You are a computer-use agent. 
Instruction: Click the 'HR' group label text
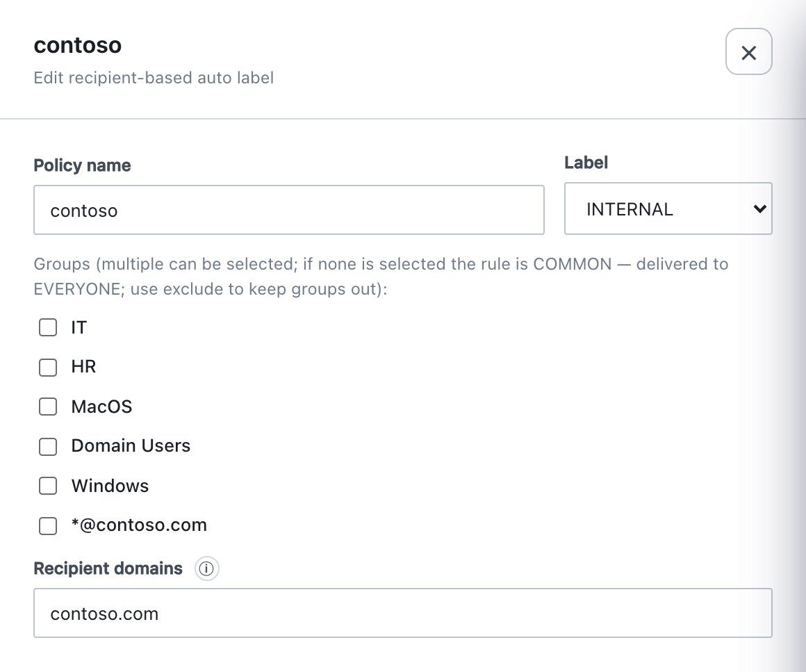(83, 367)
